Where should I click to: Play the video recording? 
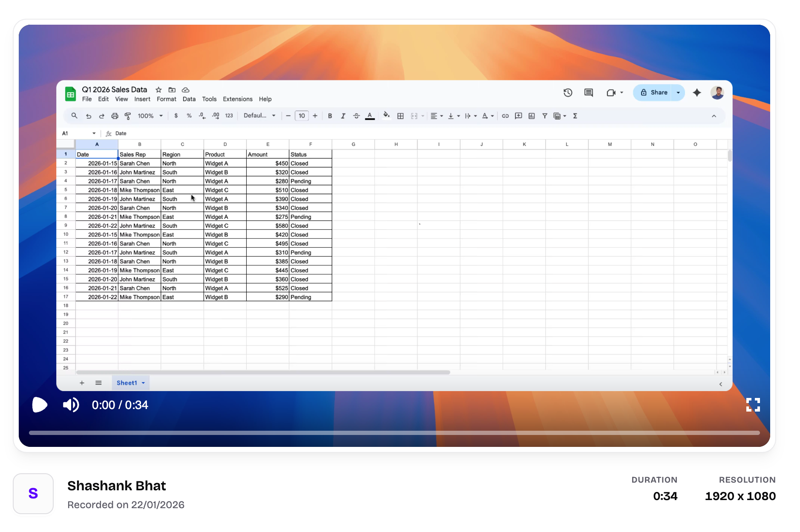pos(40,405)
